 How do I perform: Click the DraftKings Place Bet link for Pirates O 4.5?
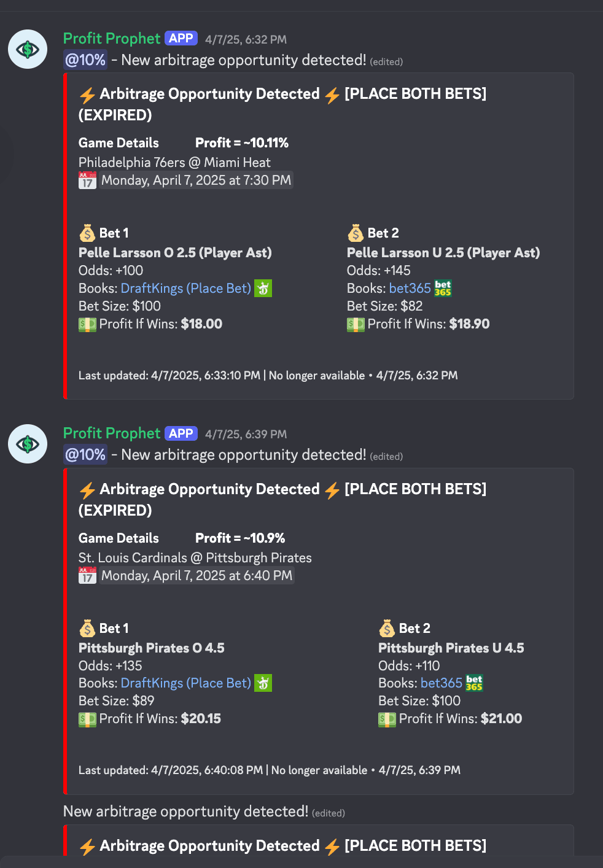[185, 683]
